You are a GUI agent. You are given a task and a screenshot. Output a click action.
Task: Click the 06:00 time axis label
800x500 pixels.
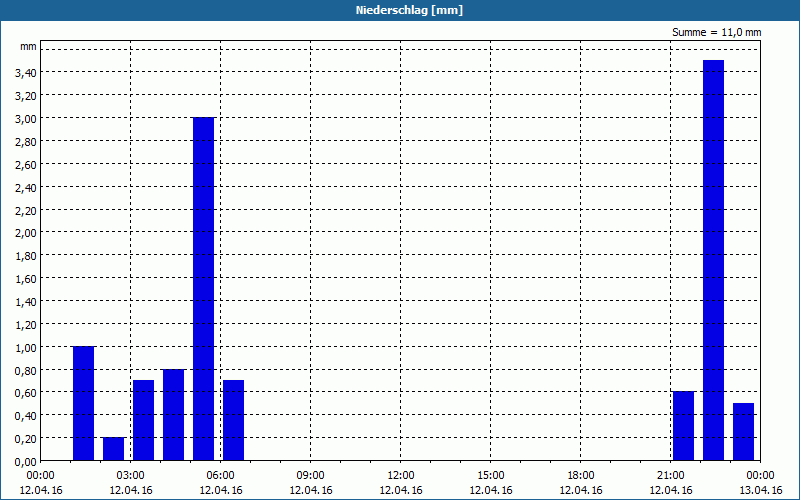(x=220, y=476)
